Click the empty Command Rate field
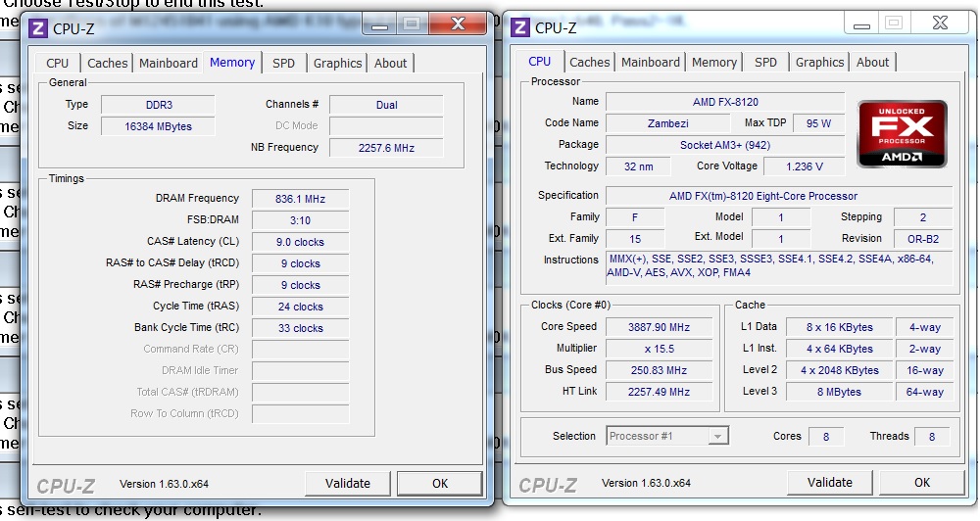The height and width of the screenshot is (521, 980). click(x=301, y=350)
